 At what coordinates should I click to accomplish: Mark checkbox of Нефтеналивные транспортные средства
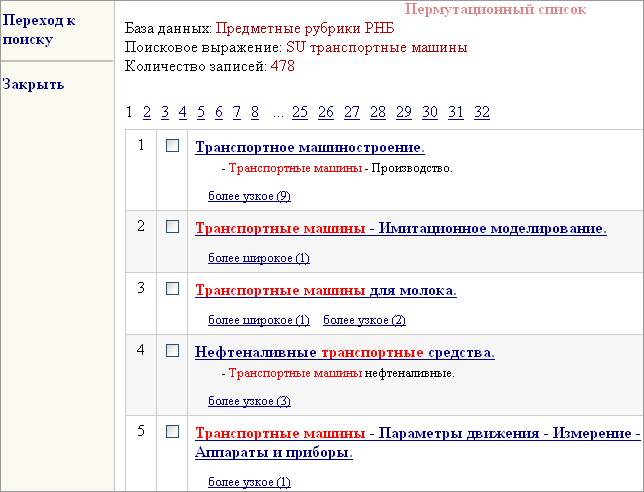click(x=172, y=351)
